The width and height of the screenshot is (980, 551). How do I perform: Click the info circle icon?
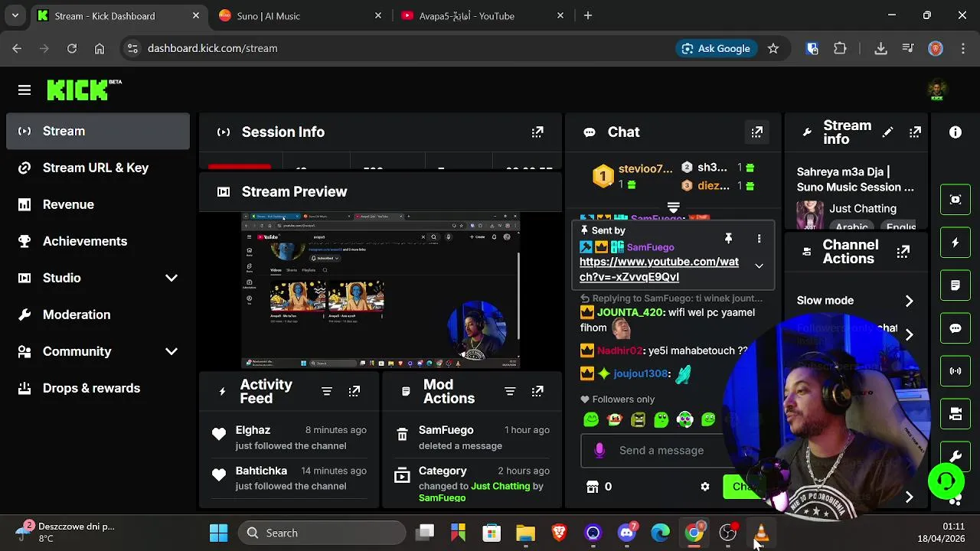point(955,132)
